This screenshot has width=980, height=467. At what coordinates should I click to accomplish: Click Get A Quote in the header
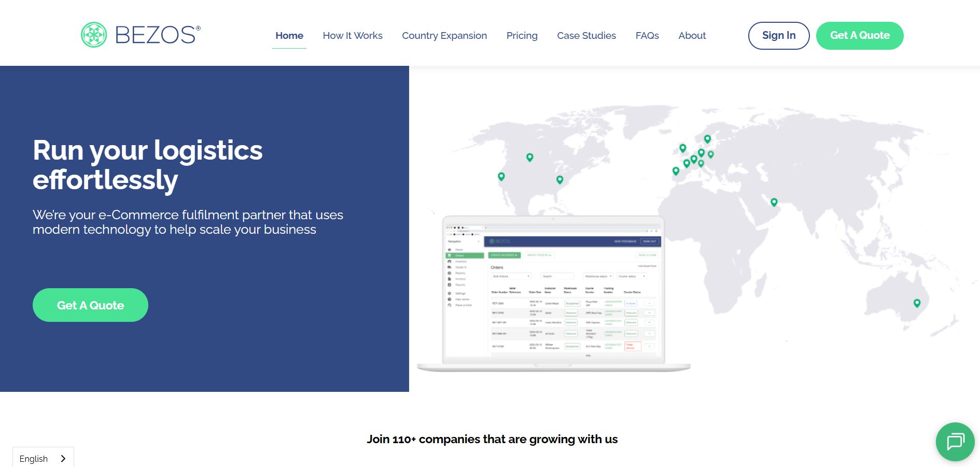(x=859, y=36)
